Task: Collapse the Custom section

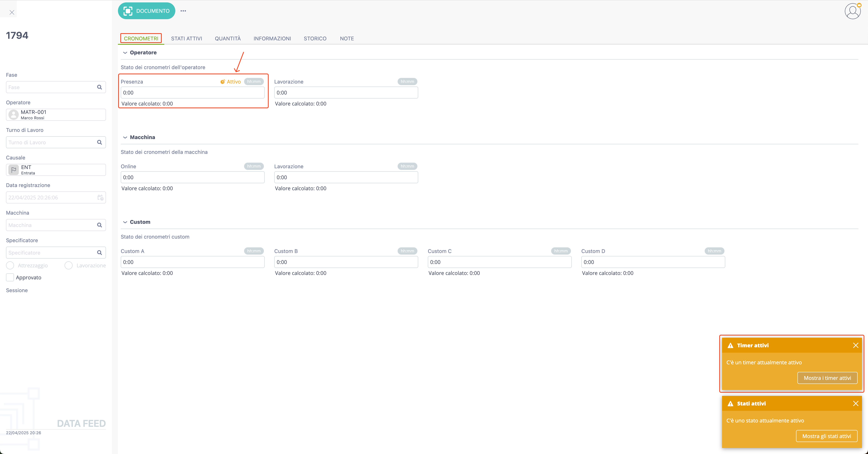Action: 125,222
